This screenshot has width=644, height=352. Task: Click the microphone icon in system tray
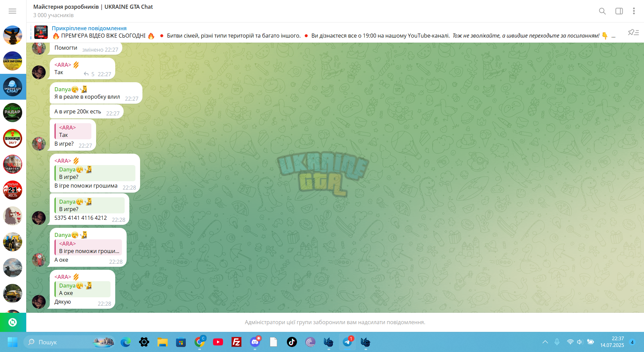(557, 342)
